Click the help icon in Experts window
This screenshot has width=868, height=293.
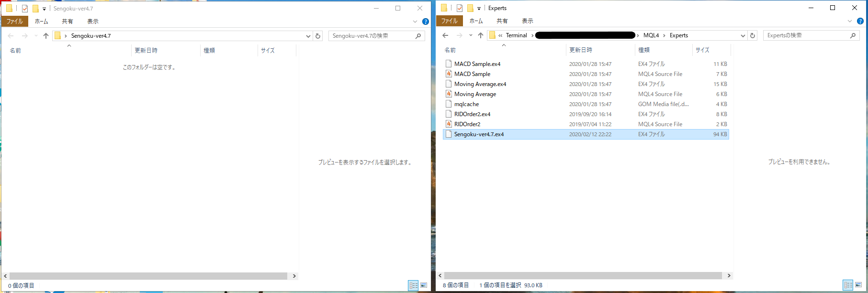tap(860, 21)
